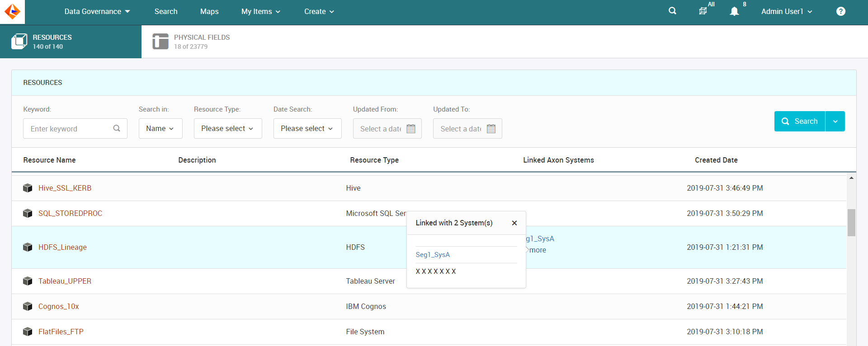Open the Cognos_10x resource link

coord(58,306)
